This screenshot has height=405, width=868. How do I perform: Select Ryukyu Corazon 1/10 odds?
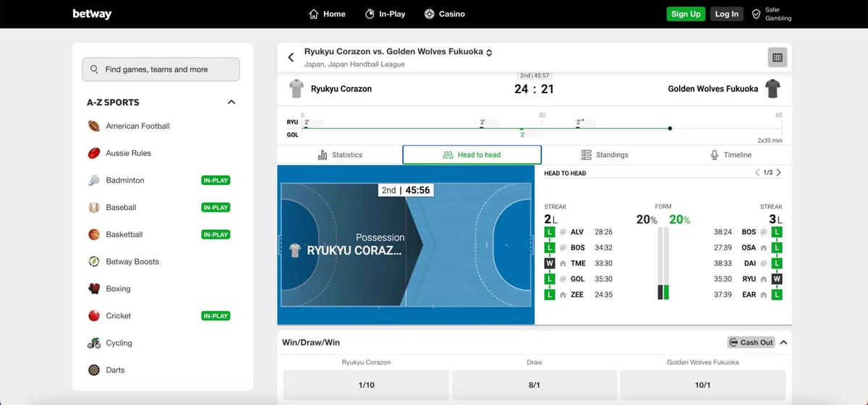366,385
